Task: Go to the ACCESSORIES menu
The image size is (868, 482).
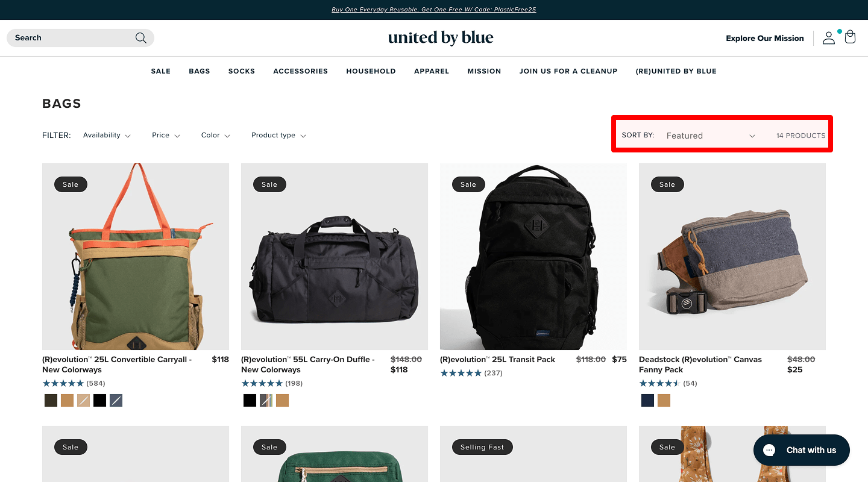Action: [300, 71]
